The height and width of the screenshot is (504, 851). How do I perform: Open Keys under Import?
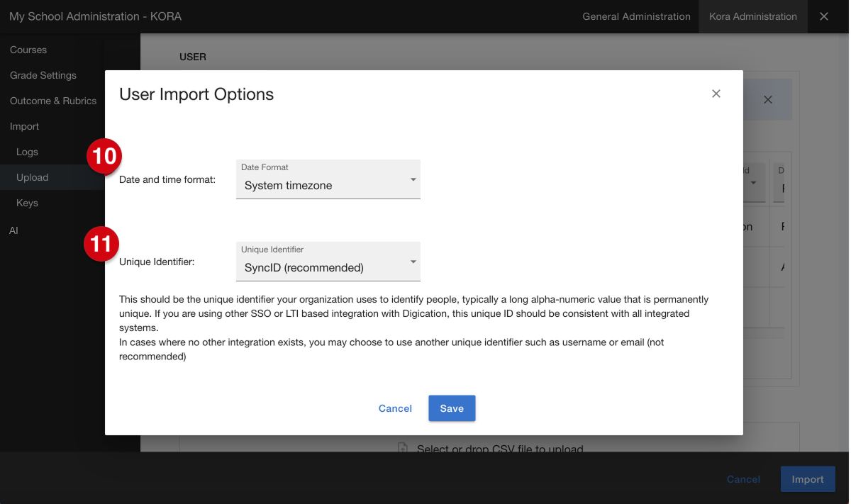pyautogui.click(x=27, y=203)
